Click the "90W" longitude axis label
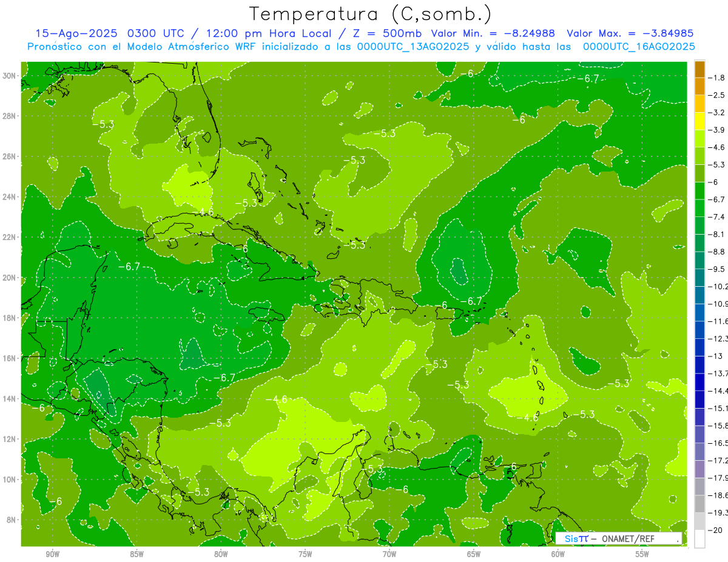The width and height of the screenshot is (728, 562). pos(52,554)
